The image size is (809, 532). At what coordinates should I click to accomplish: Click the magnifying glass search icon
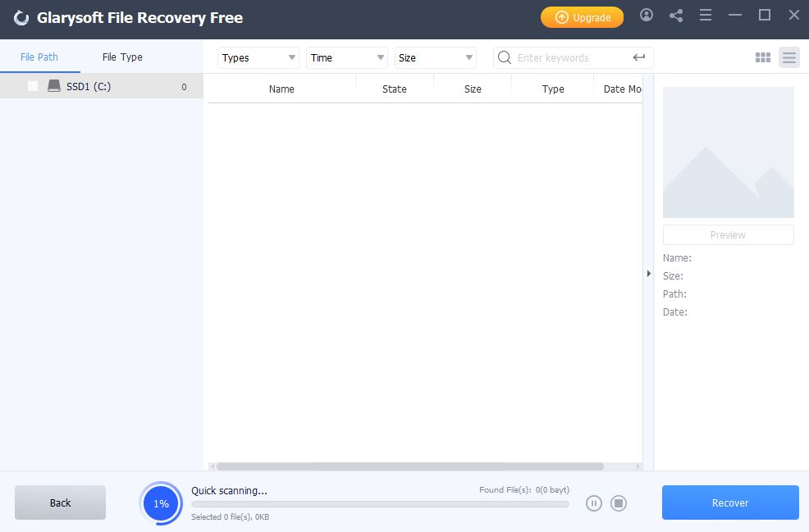505,57
